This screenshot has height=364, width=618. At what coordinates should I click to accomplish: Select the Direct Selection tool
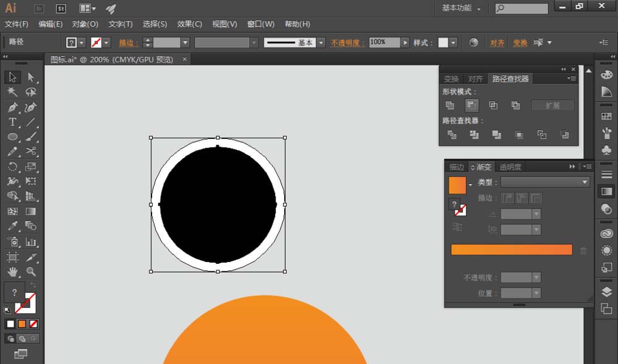[x=31, y=77]
